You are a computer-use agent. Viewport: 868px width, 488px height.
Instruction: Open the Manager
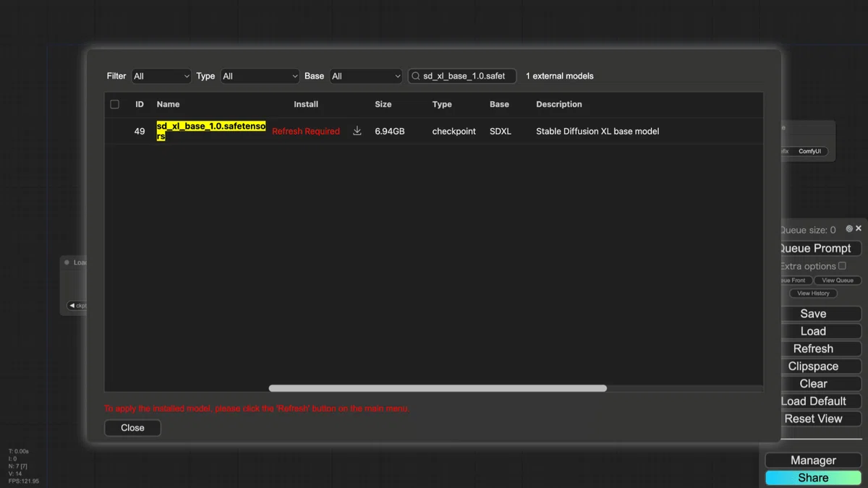[x=813, y=461]
